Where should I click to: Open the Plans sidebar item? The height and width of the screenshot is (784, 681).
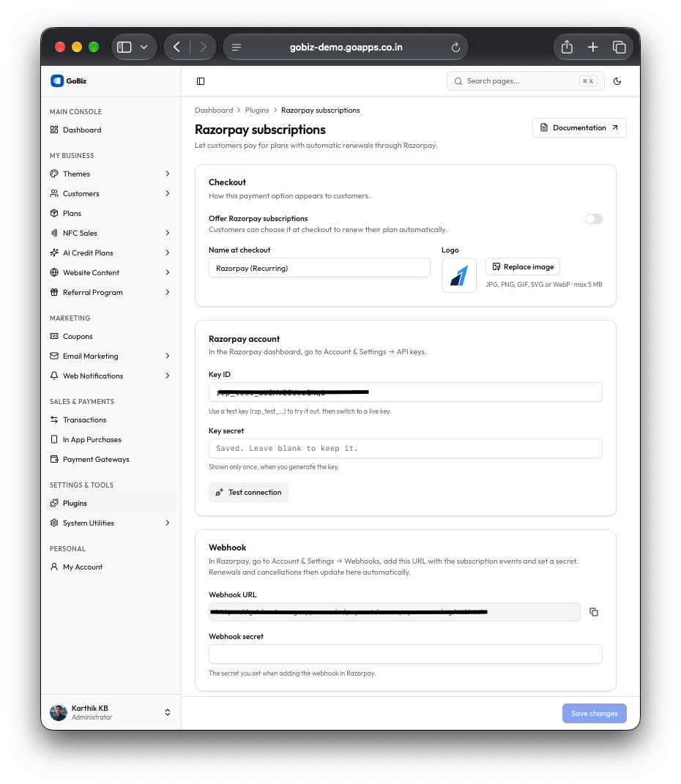[111, 214]
